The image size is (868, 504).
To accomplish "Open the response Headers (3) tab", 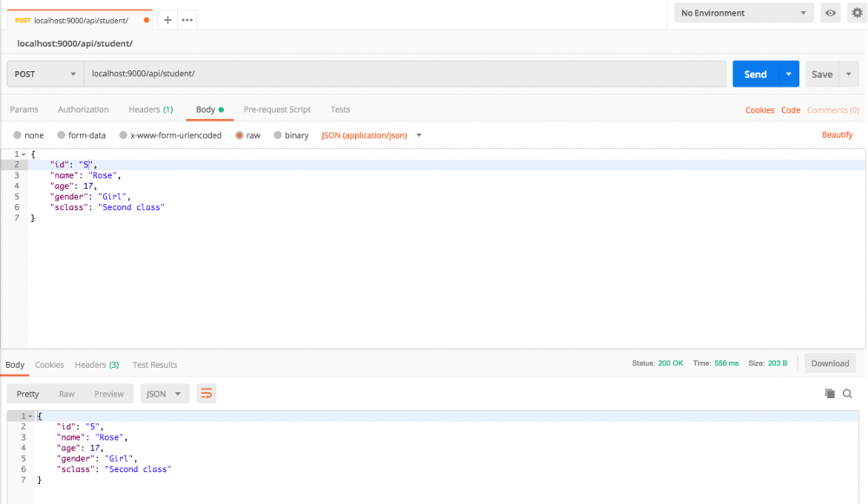I will click(x=96, y=364).
